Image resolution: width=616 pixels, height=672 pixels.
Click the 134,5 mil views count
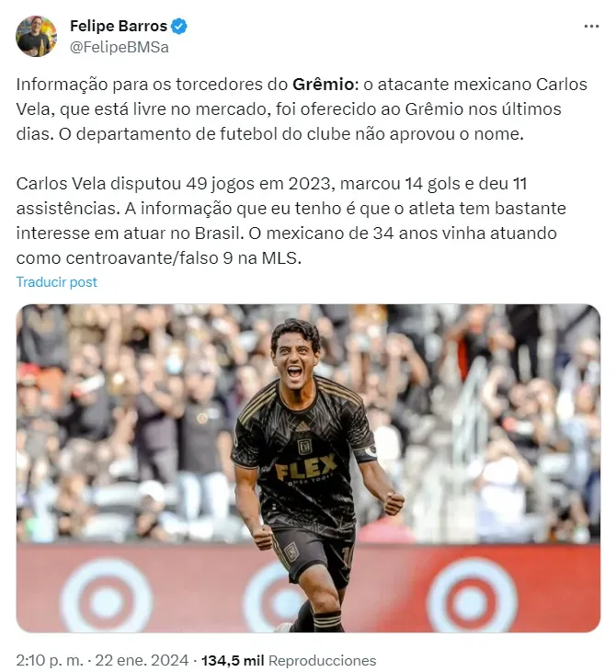233,660
